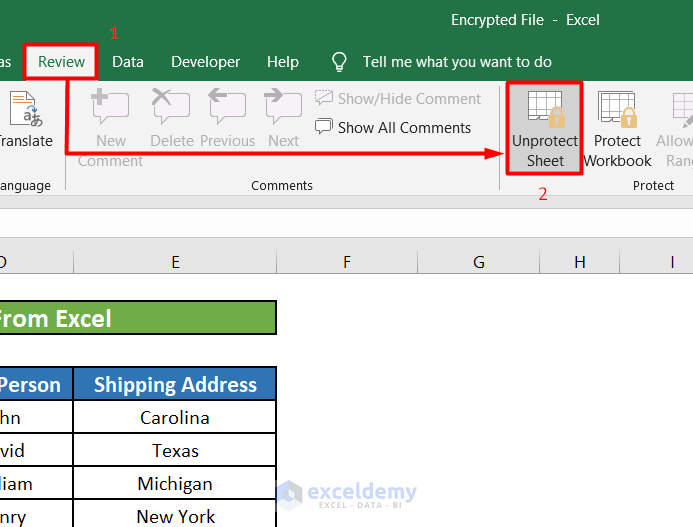This screenshot has height=527, width=693.
Task: Select the Person header cell
Action: (x=36, y=384)
